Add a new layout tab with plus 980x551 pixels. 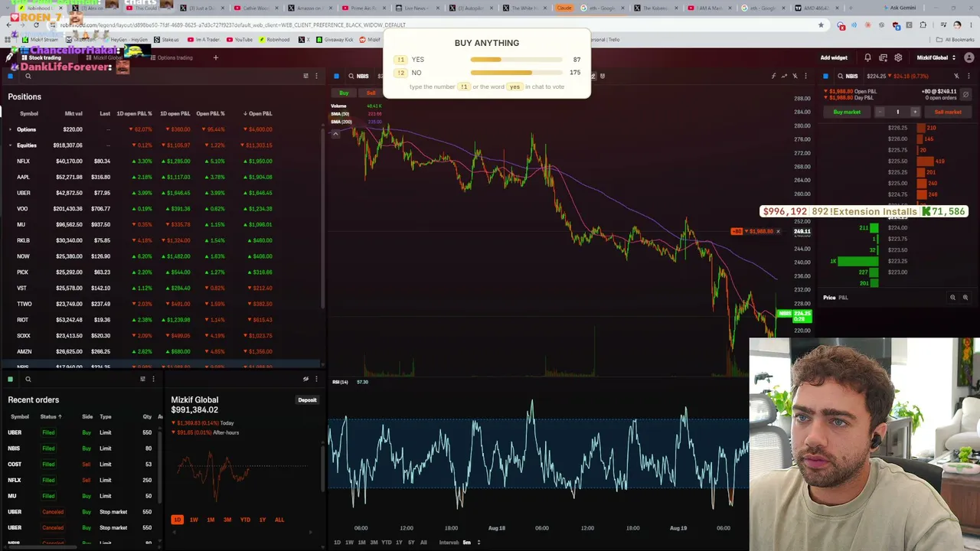coord(215,57)
